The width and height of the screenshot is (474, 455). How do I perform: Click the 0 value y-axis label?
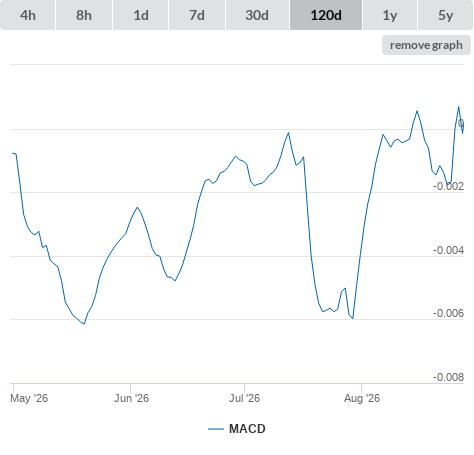pos(461,123)
